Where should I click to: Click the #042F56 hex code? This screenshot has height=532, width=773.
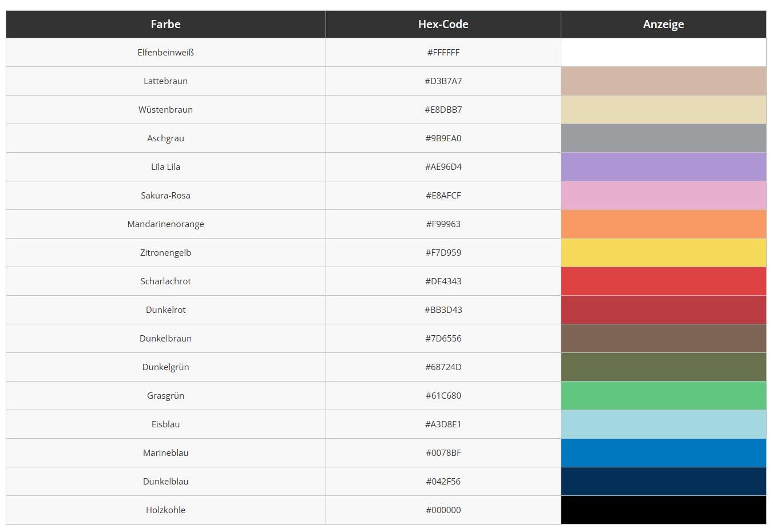click(443, 481)
